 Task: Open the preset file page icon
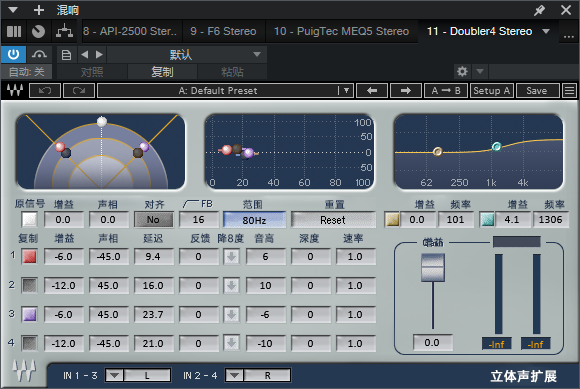[66, 55]
